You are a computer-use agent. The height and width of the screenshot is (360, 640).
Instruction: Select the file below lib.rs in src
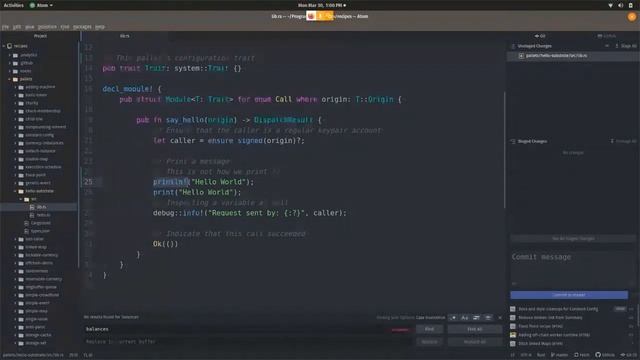click(x=43, y=215)
